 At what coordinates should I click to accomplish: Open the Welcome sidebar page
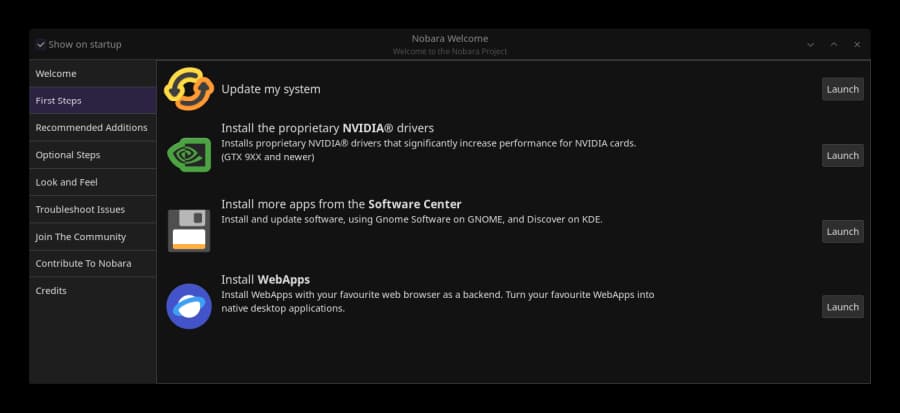click(92, 73)
